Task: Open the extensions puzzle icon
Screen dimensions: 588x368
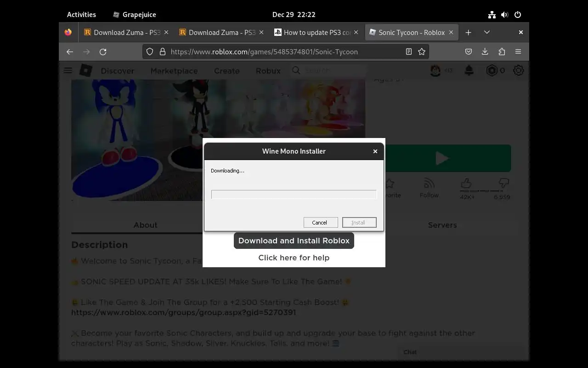Action: click(501, 52)
